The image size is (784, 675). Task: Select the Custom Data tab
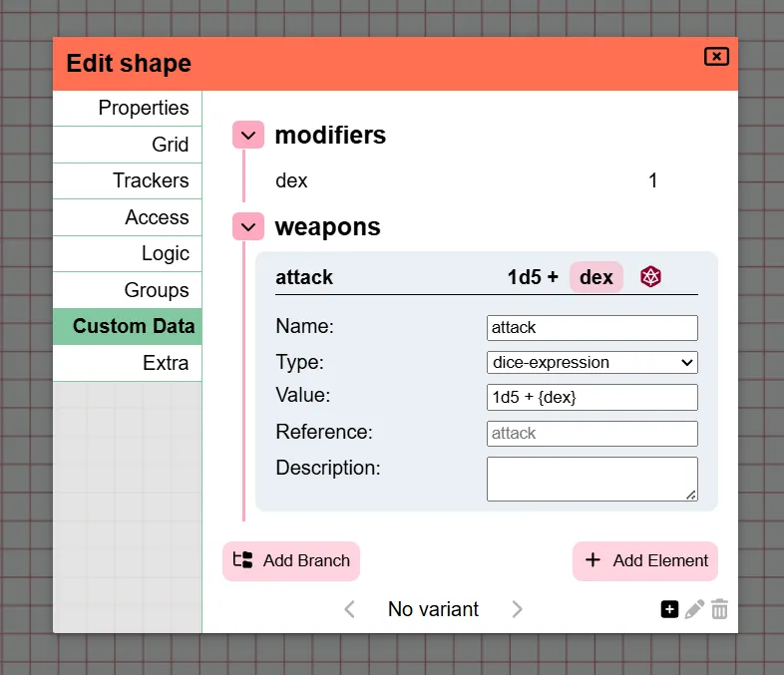(x=128, y=326)
